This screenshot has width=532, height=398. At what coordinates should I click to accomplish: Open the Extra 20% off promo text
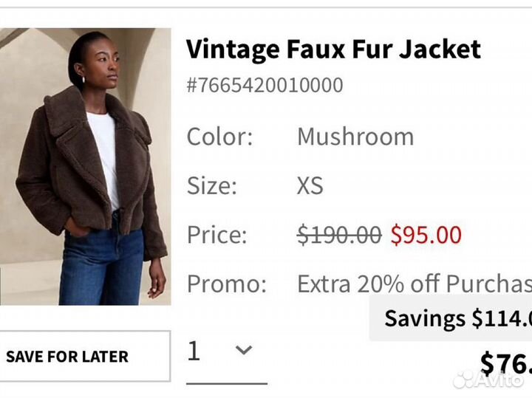coord(415,284)
